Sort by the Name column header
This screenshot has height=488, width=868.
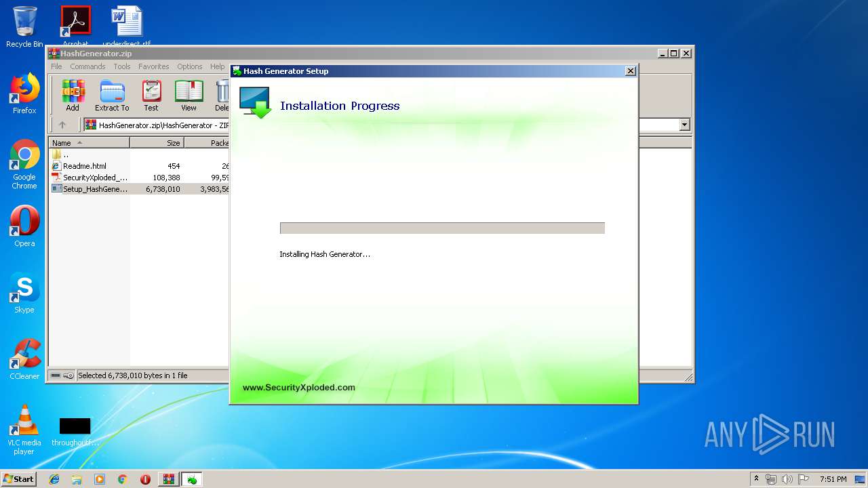tap(90, 143)
